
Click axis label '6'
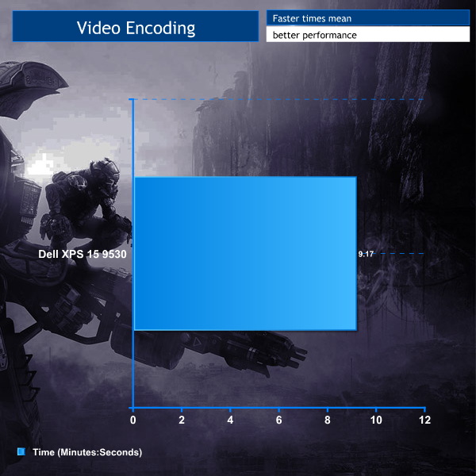pyautogui.click(x=279, y=420)
